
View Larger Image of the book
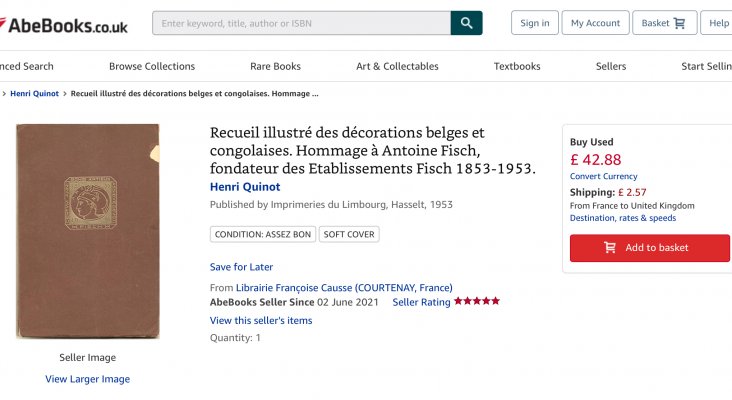click(x=87, y=379)
